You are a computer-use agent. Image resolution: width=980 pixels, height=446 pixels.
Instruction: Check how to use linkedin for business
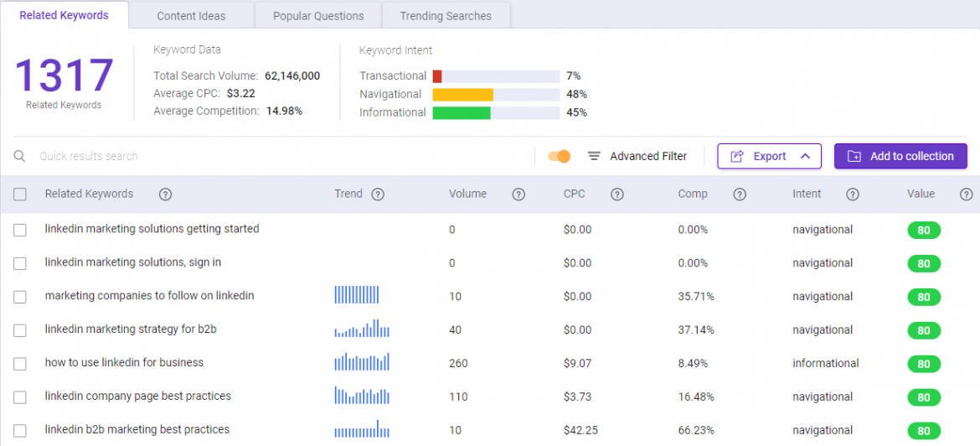[x=20, y=364]
